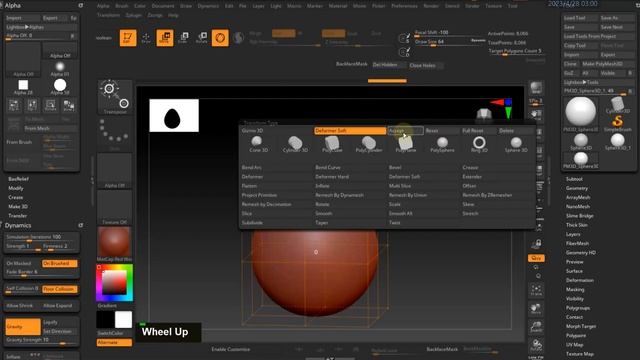Choose Remesh By Dynamesh deformer

coord(339,195)
